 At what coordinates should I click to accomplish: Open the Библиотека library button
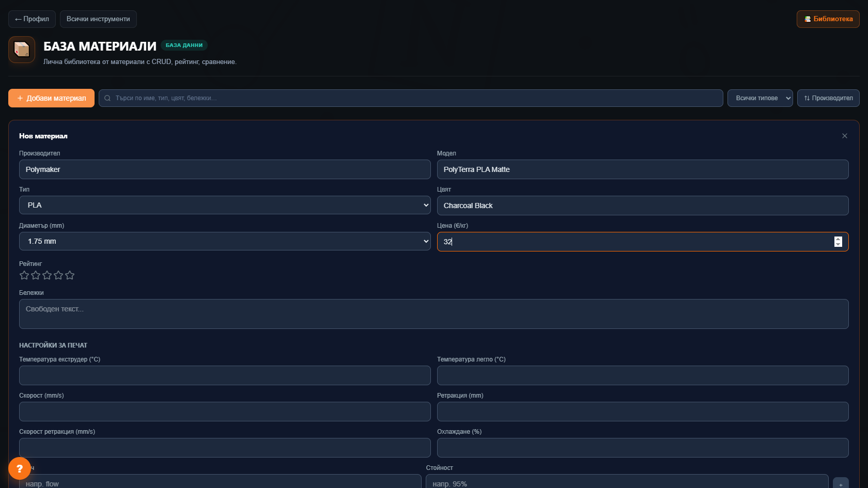click(828, 19)
